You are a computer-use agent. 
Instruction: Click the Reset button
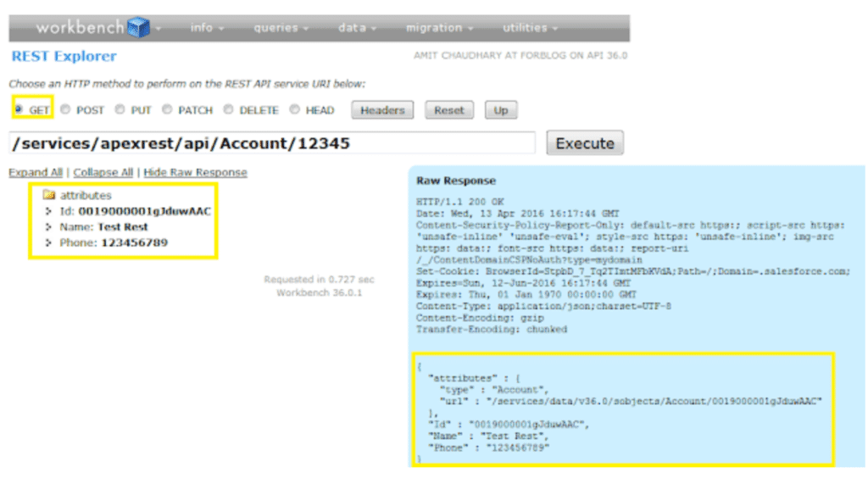[449, 110]
